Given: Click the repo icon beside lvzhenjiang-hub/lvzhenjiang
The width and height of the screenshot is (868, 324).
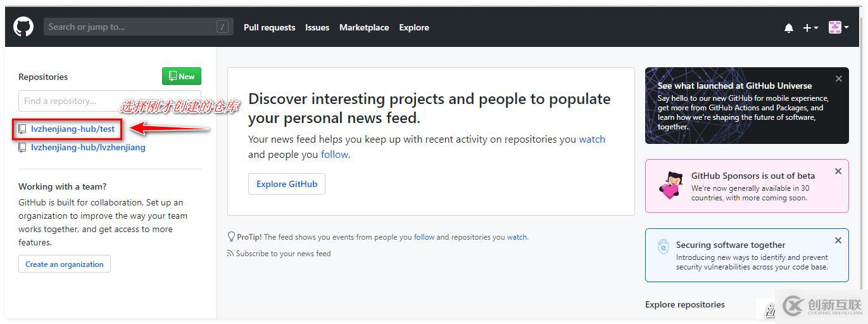Looking at the screenshot, I should pyautogui.click(x=22, y=147).
